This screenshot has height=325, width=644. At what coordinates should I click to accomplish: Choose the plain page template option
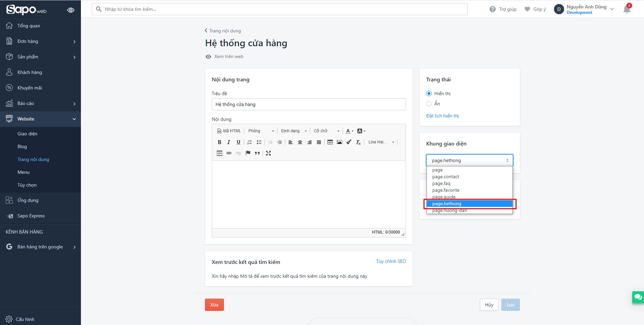469,170
